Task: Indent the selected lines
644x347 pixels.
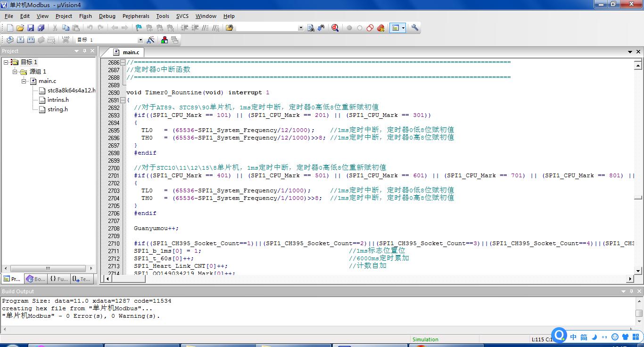Action: click(184, 28)
